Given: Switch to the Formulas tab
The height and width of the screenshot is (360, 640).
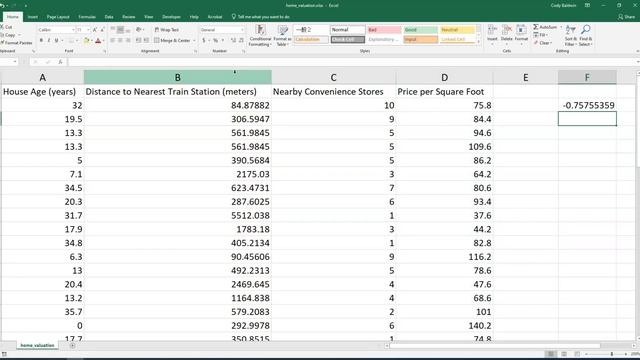Looking at the screenshot, I should point(87,17).
